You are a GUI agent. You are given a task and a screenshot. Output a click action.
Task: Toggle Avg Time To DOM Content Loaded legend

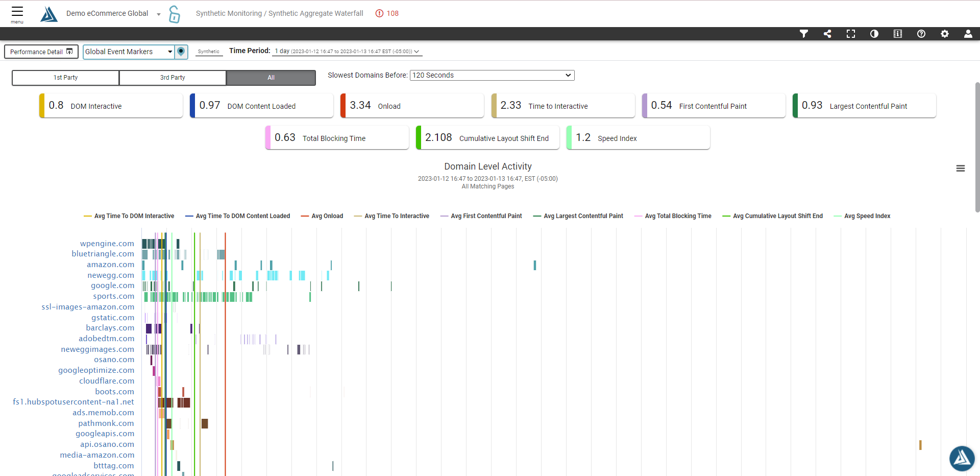[x=237, y=216]
